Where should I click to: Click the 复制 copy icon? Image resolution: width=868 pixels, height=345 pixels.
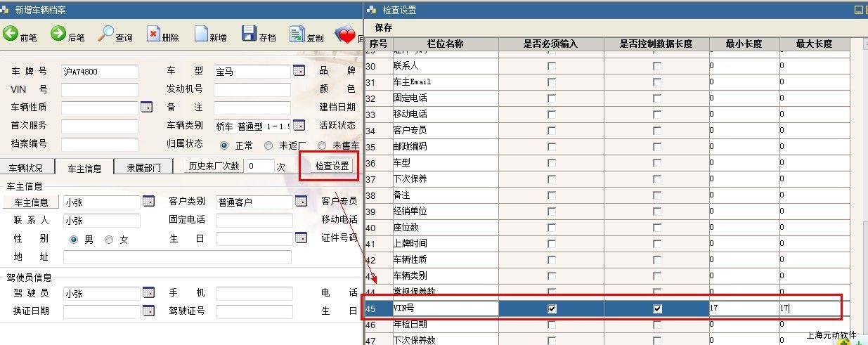(297, 34)
